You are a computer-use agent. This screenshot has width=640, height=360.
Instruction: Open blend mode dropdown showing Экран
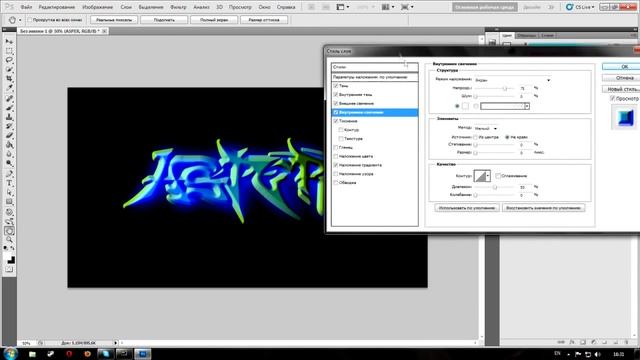pyautogui.click(x=513, y=80)
